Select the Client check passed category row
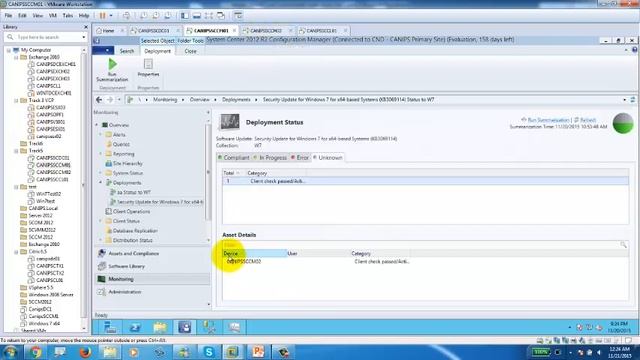The image size is (640, 360). point(425,181)
